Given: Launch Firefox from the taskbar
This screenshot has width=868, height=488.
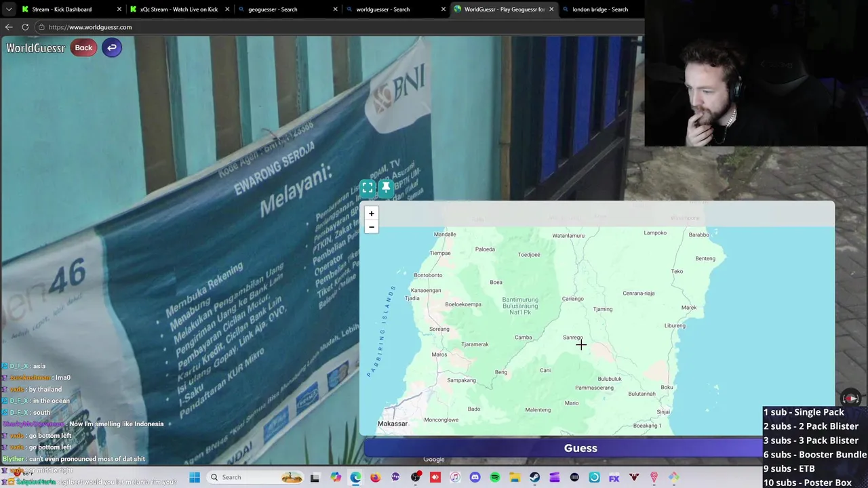Looking at the screenshot, I should [x=375, y=478].
